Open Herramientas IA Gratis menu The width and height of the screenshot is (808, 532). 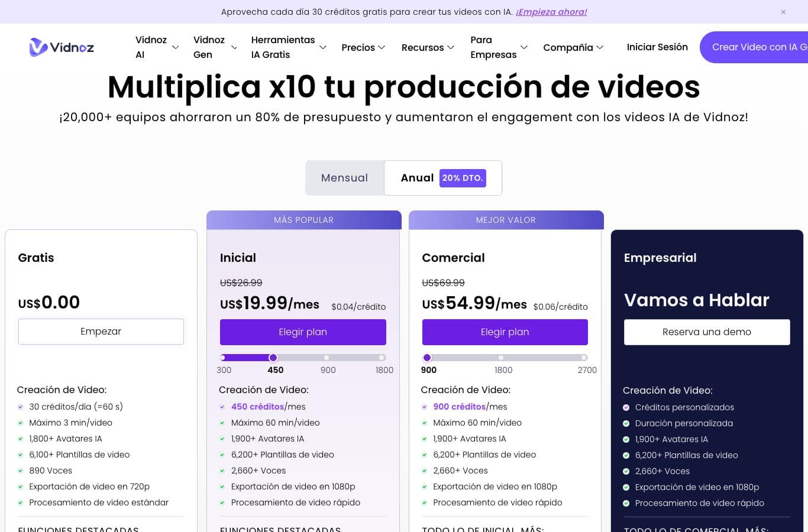pos(289,47)
